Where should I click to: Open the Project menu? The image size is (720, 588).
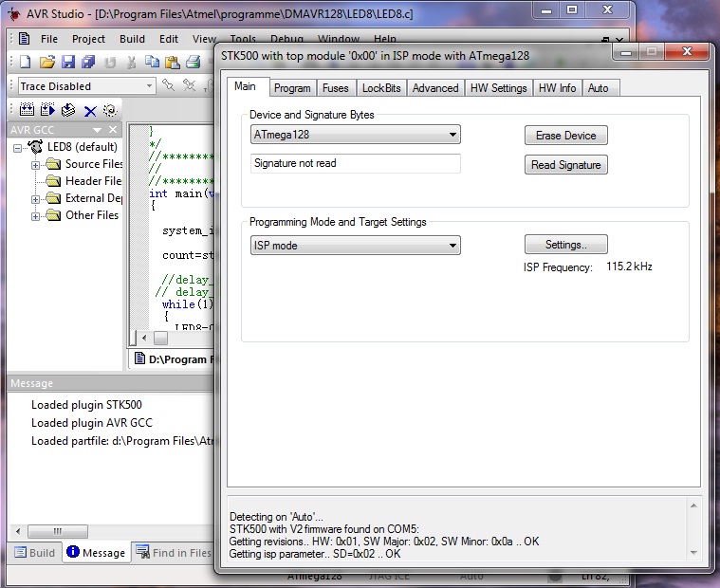pos(88,39)
